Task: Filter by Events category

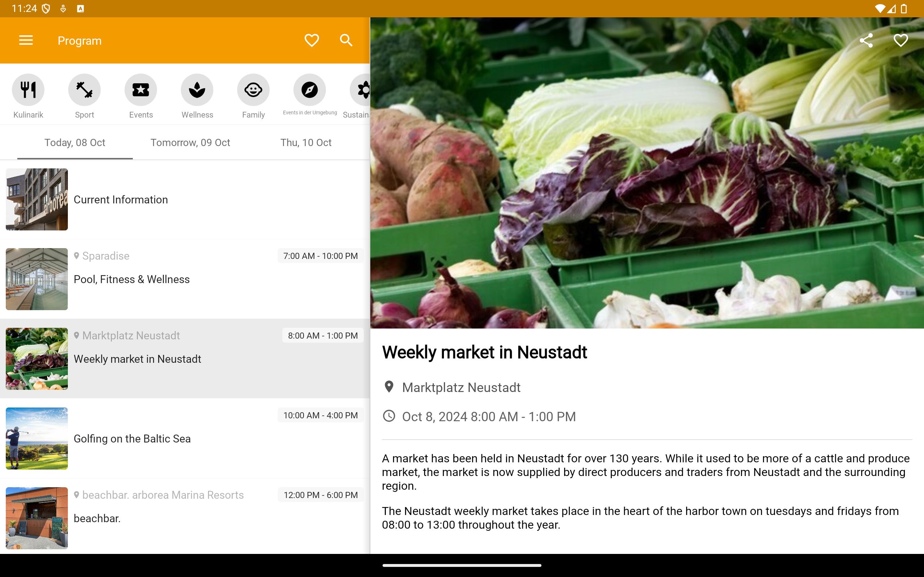Action: click(141, 90)
